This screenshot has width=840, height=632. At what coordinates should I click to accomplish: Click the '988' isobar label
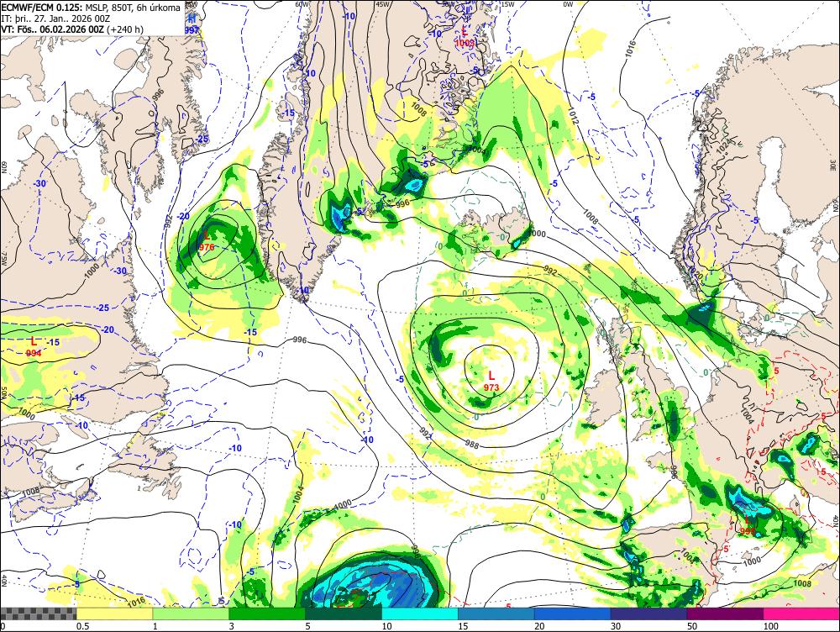pos(472,443)
